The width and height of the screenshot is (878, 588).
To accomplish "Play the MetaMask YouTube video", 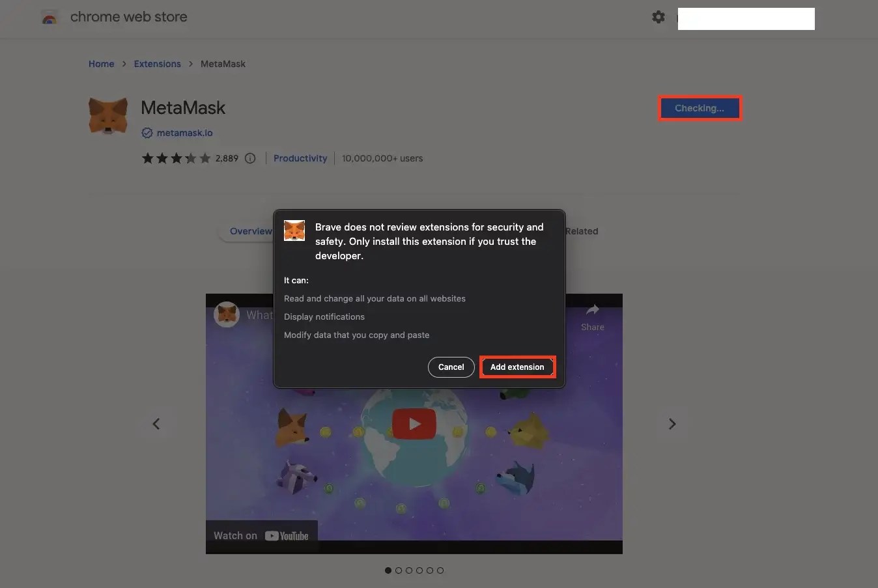I will [x=414, y=423].
